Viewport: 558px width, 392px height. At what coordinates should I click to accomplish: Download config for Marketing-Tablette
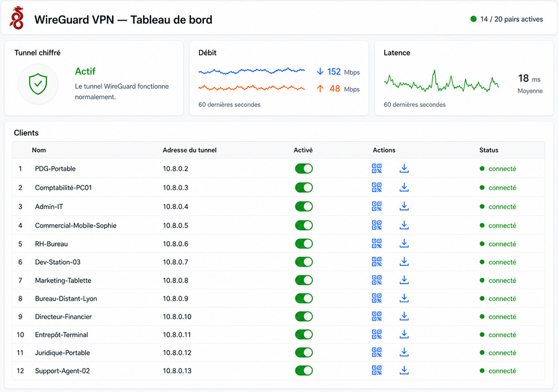(x=404, y=280)
